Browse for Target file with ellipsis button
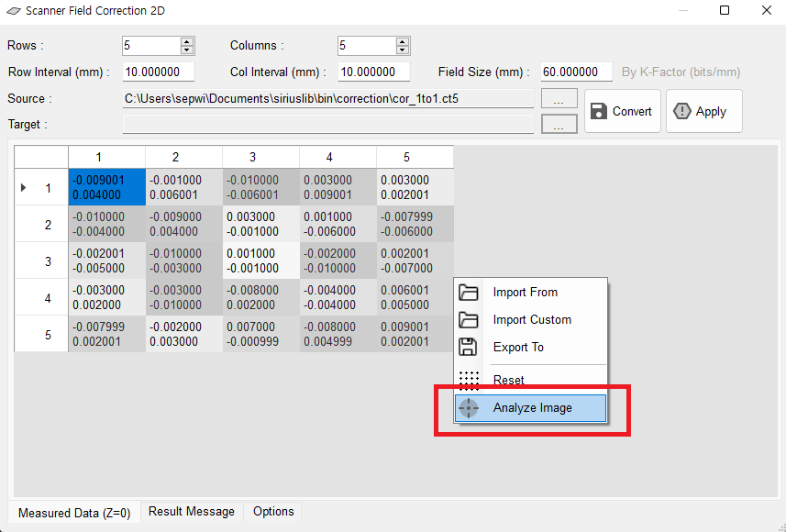 (x=559, y=124)
